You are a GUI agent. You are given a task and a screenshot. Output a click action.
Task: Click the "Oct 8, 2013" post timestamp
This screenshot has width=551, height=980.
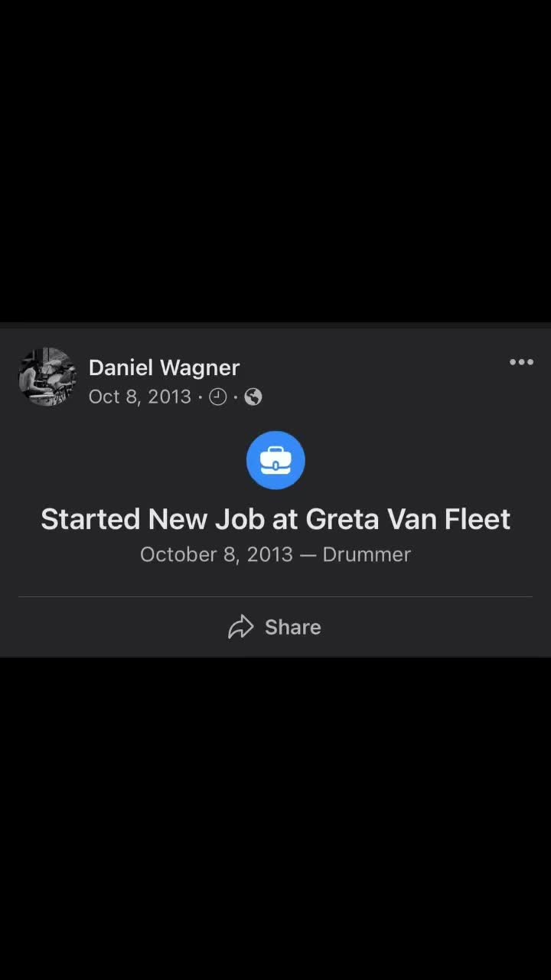[x=139, y=397]
